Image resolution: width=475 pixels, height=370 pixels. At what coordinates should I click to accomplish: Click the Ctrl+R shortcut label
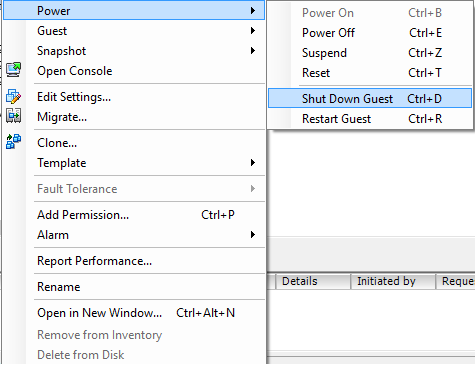pos(425,119)
